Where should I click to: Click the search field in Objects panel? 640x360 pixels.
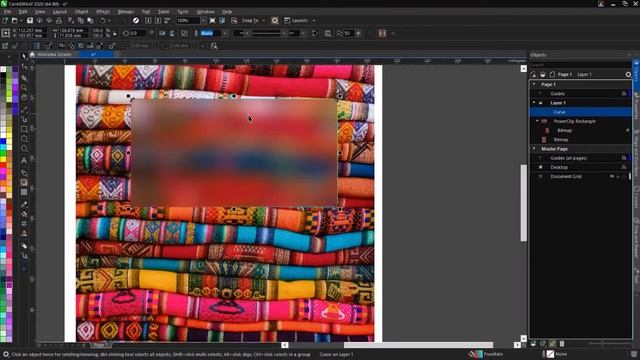pyautogui.click(x=580, y=65)
